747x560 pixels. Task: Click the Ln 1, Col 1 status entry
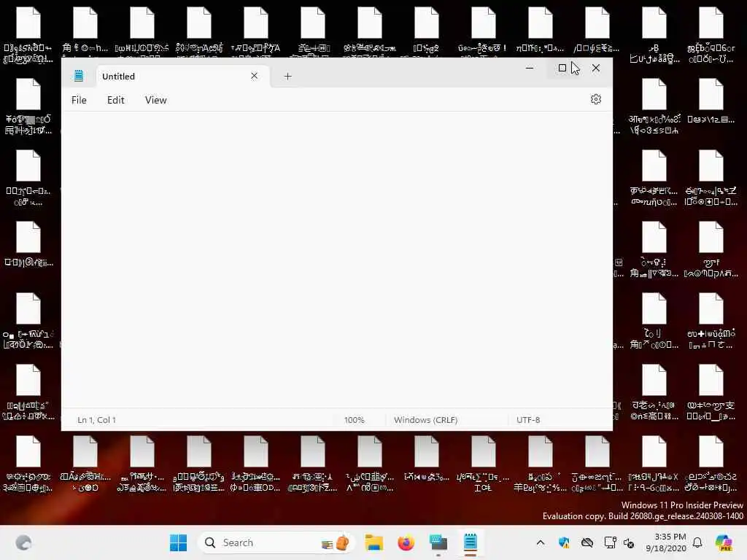pos(97,420)
